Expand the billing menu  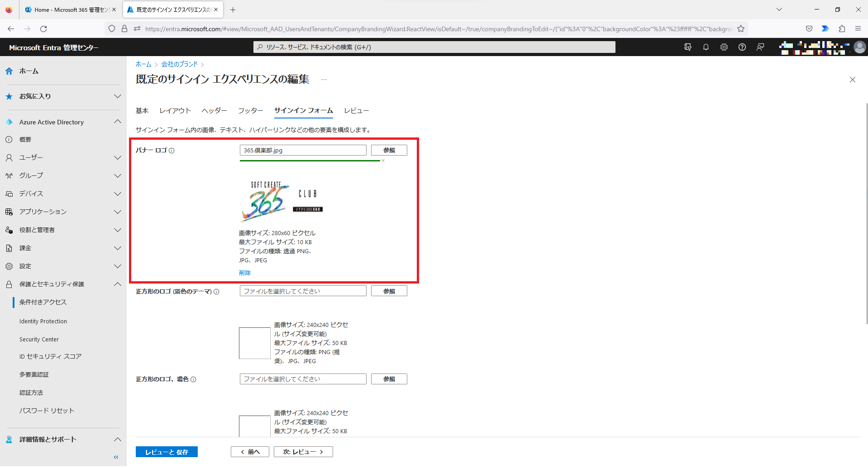pos(118,248)
